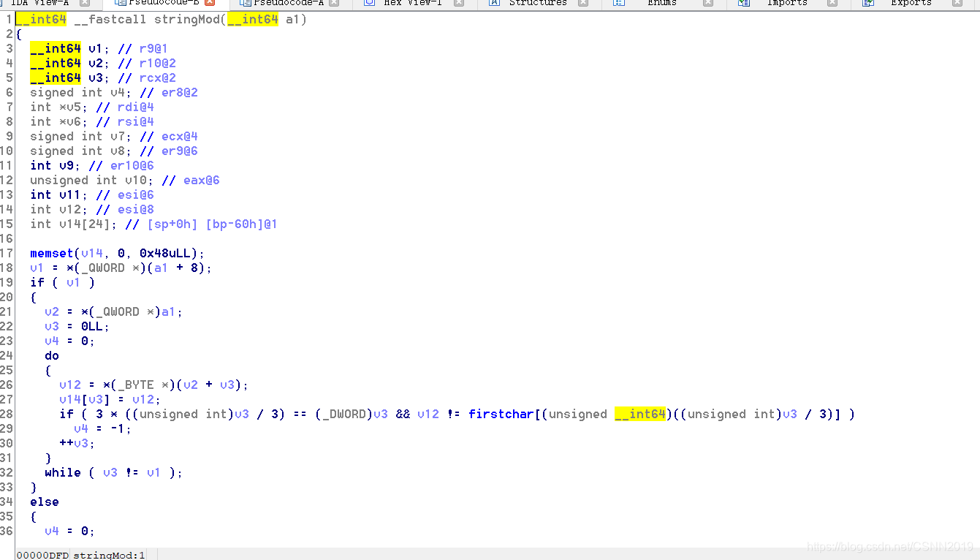Viewport: 980px width, 560px height.
Task: Click the 'int *v5' declaration
Action: click(x=56, y=107)
